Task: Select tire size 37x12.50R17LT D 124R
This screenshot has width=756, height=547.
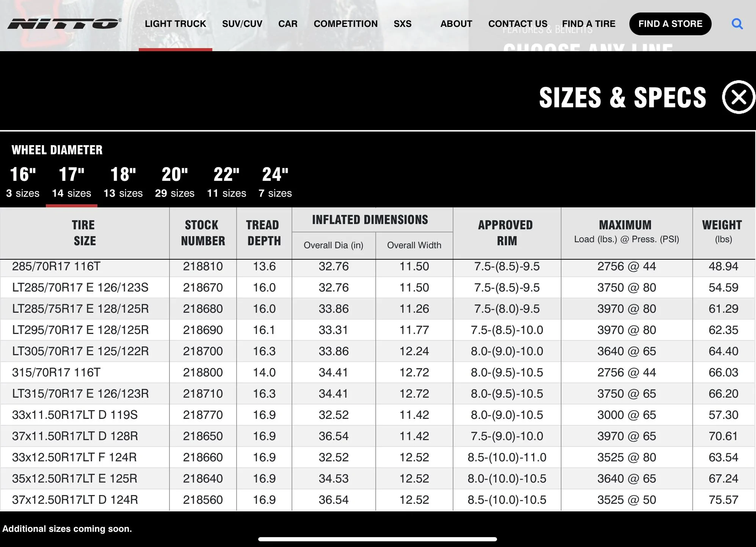Action: pos(75,500)
